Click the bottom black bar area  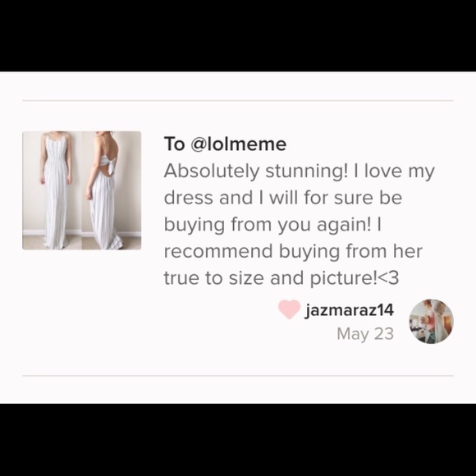(238, 440)
